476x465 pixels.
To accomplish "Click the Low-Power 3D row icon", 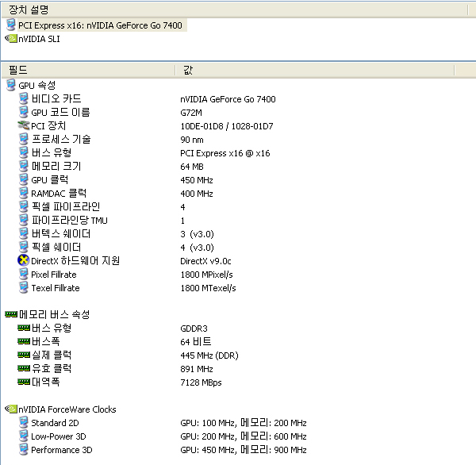I will pos(24,436).
